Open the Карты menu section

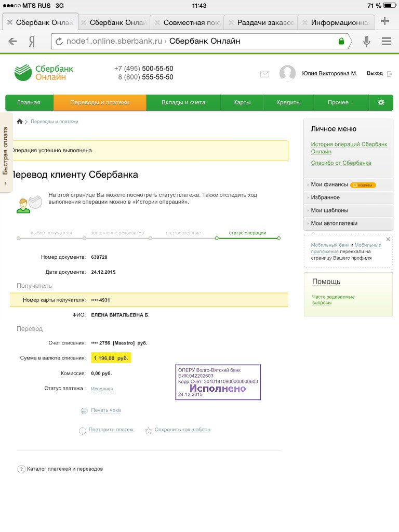tap(242, 102)
